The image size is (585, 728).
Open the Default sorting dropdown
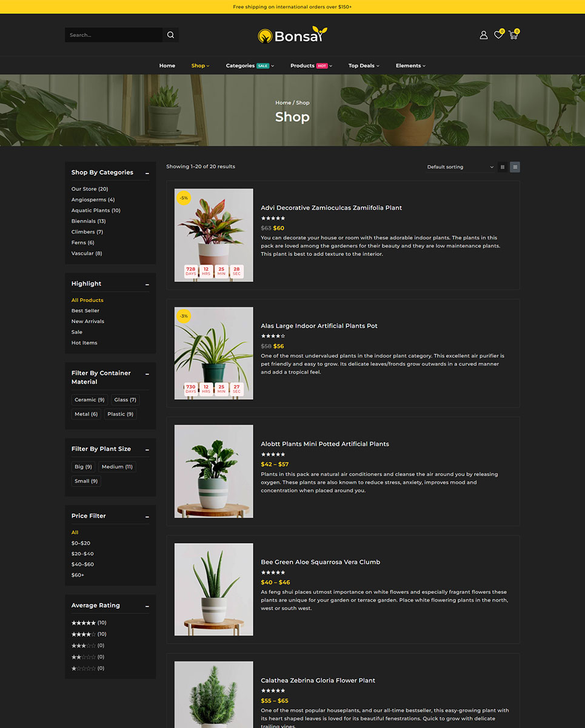[x=460, y=167]
